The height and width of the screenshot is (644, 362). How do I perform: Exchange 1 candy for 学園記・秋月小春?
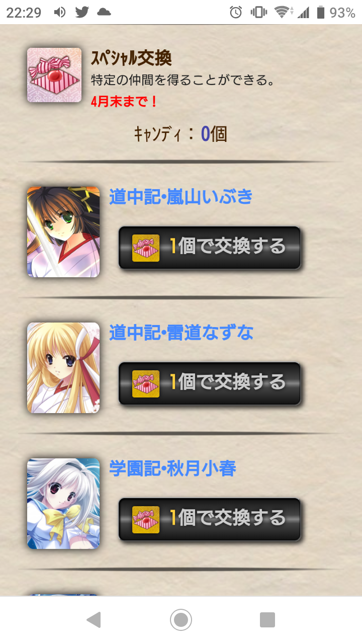pyautogui.click(x=210, y=519)
